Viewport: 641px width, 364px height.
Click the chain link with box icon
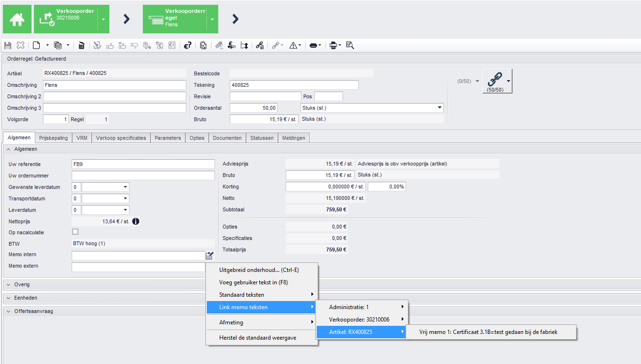(x=259, y=45)
